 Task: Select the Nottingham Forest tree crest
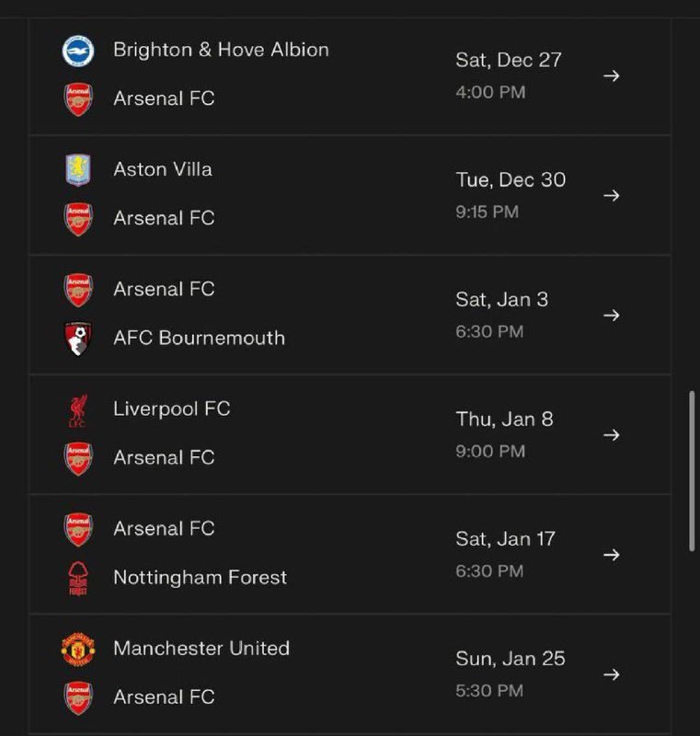pyautogui.click(x=78, y=579)
